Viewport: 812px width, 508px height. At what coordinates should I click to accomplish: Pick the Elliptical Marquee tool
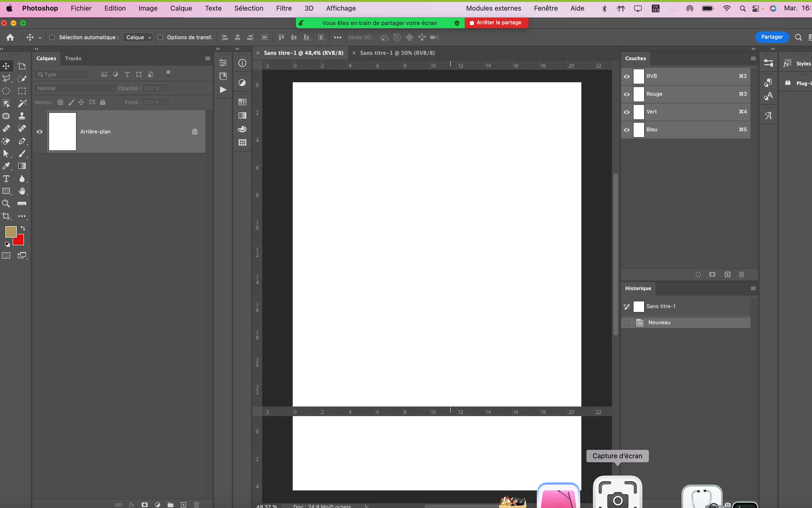(6, 91)
